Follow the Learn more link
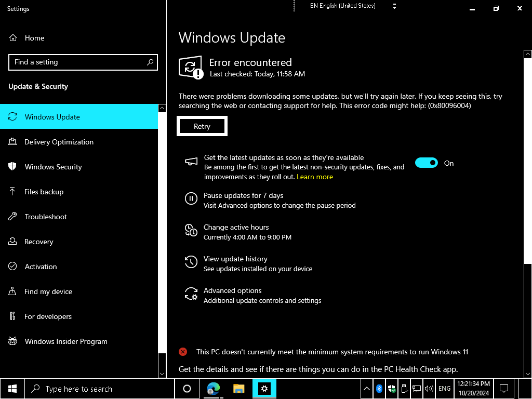Screen dimensions: 532x399 click(314, 177)
